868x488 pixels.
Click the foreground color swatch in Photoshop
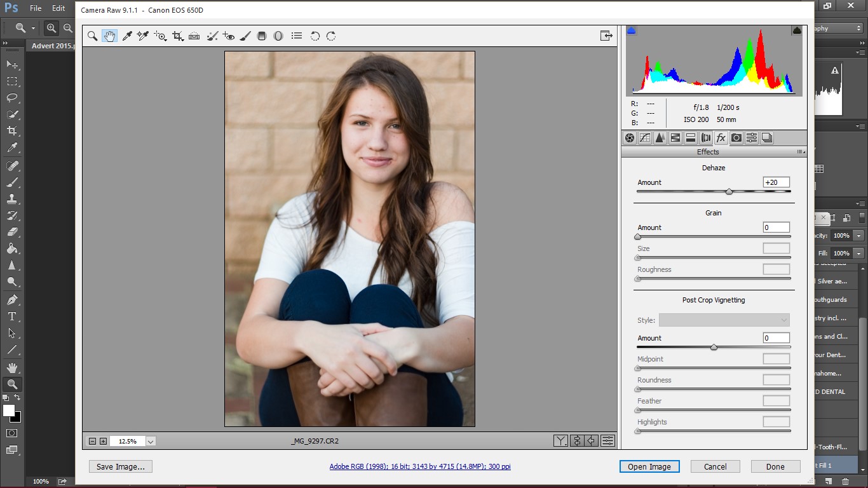9,410
